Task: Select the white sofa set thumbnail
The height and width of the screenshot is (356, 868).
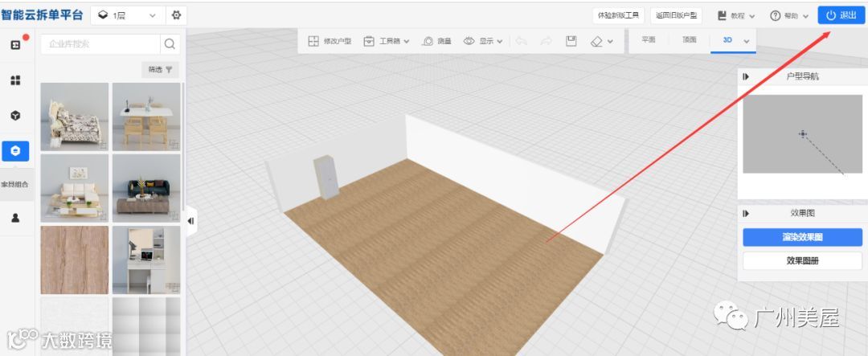Action: [x=74, y=188]
